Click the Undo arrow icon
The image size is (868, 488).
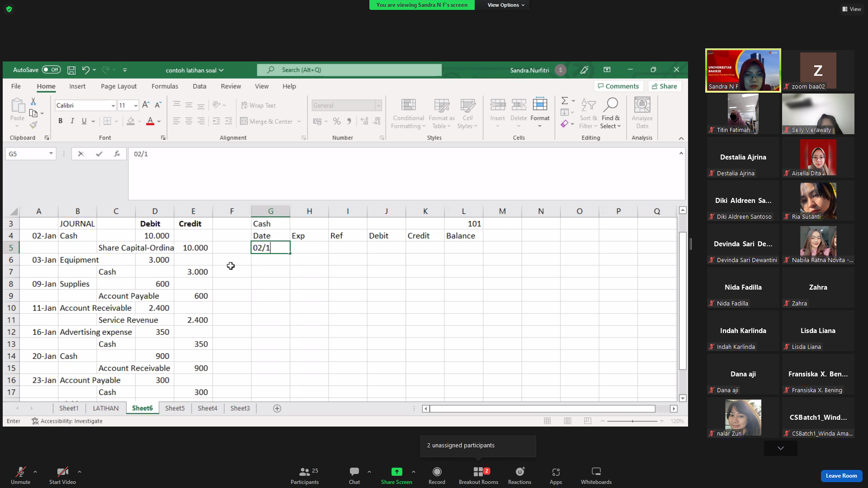click(x=85, y=70)
